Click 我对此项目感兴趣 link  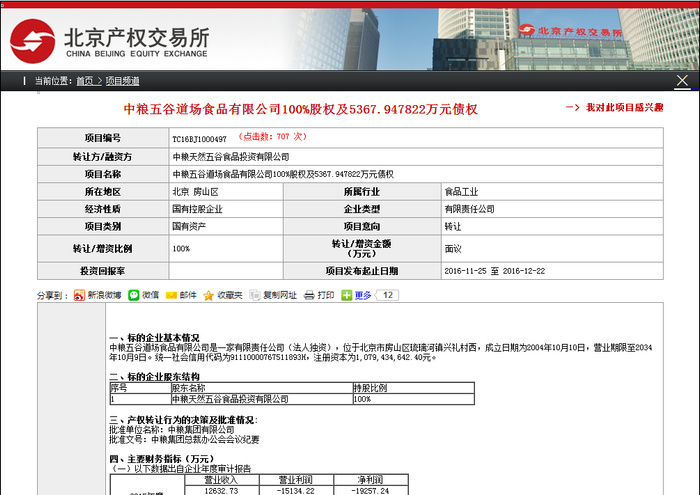click(x=624, y=108)
